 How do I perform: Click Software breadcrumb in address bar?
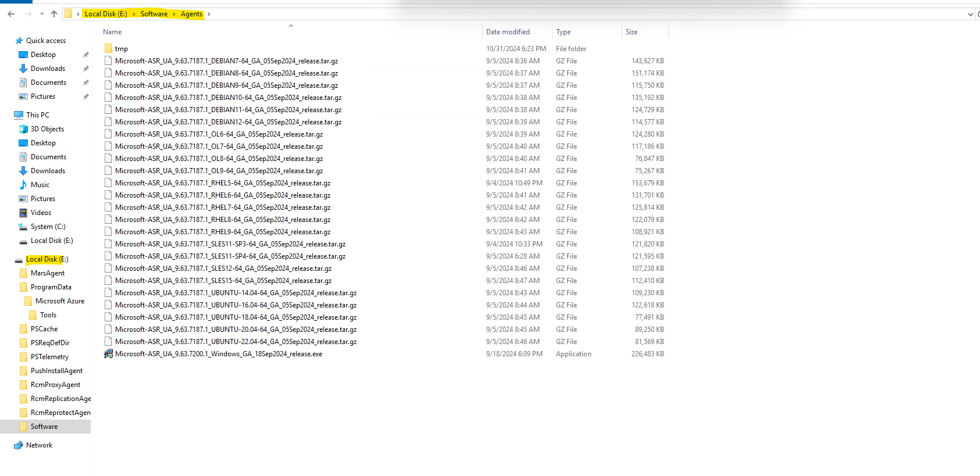coord(154,14)
